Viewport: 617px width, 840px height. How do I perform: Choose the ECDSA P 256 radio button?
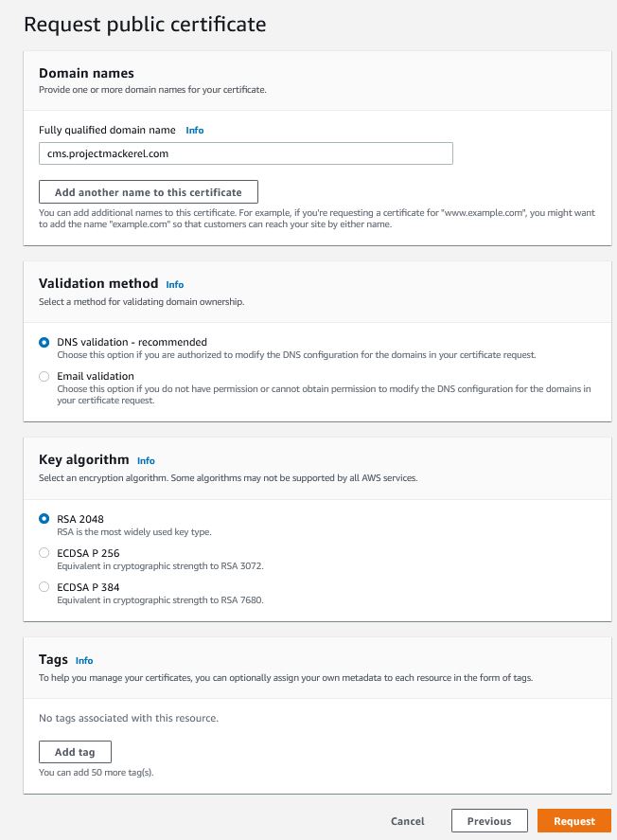44,553
